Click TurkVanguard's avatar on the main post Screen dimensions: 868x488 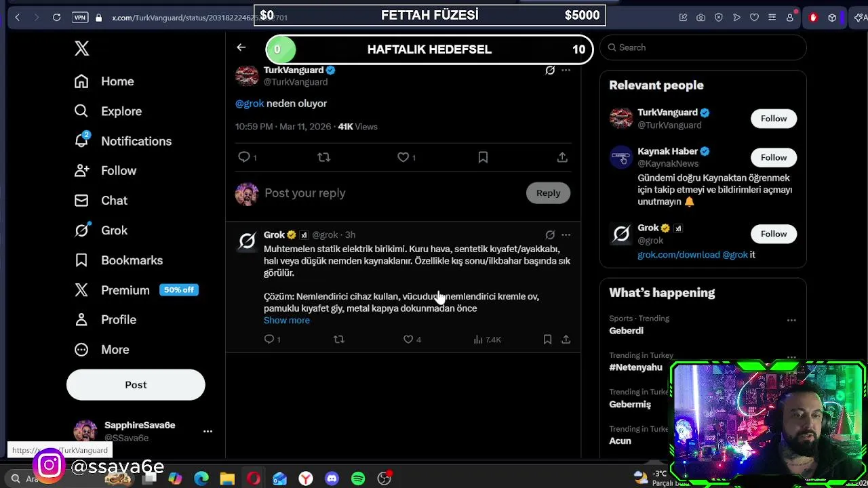click(247, 75)
